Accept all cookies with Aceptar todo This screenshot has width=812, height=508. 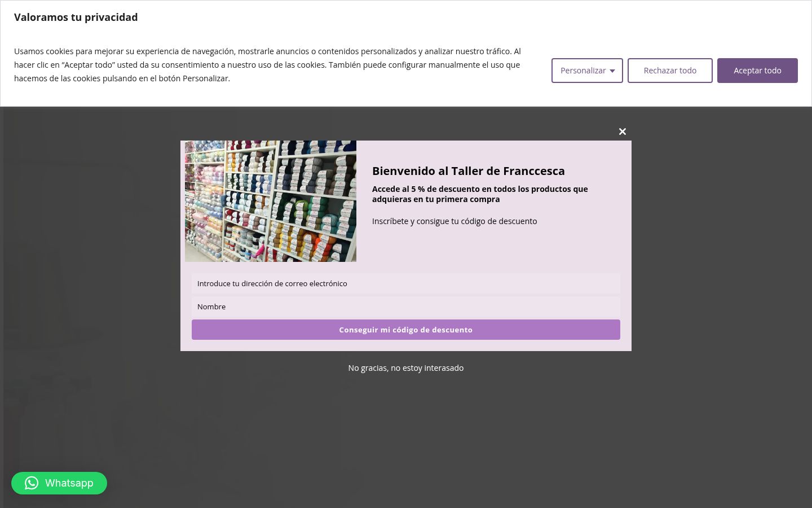tap(757, 71)
